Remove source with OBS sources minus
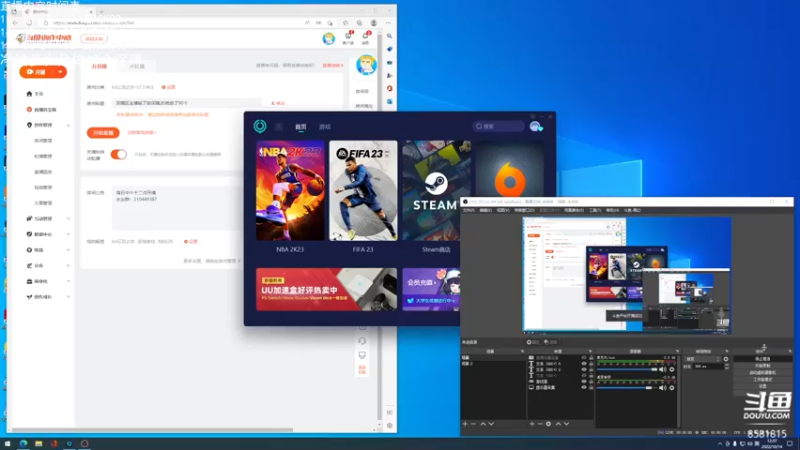This screenshot has height=450, width=800. 540,423
